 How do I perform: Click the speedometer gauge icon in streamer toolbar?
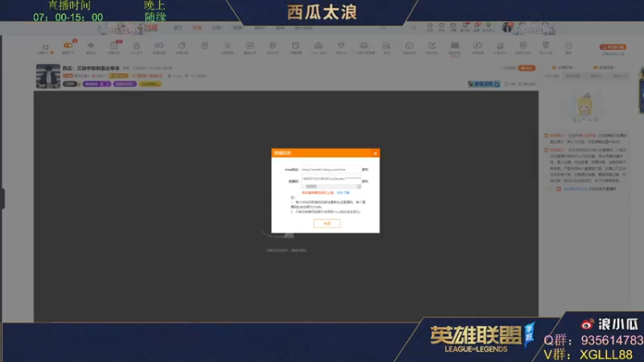[409, 47]
